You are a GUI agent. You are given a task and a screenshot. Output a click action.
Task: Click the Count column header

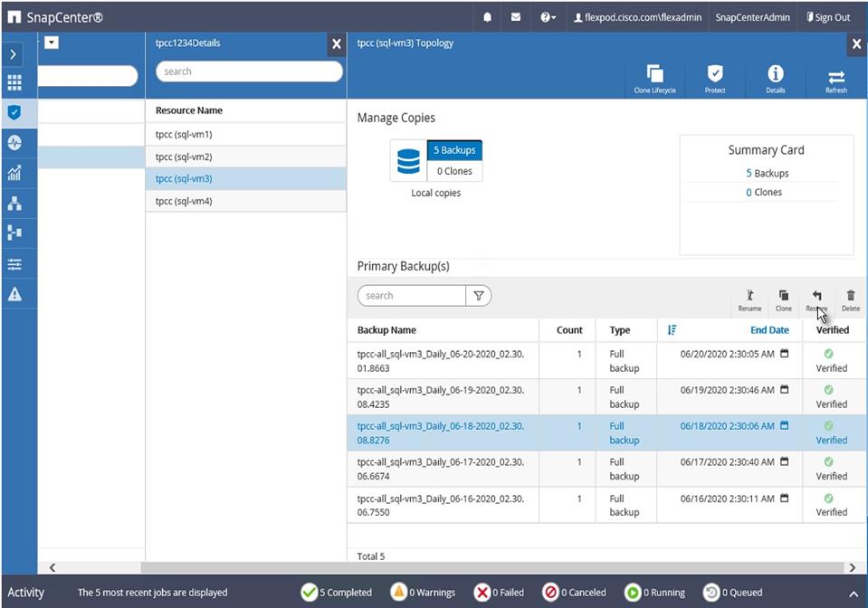[569, 330]
